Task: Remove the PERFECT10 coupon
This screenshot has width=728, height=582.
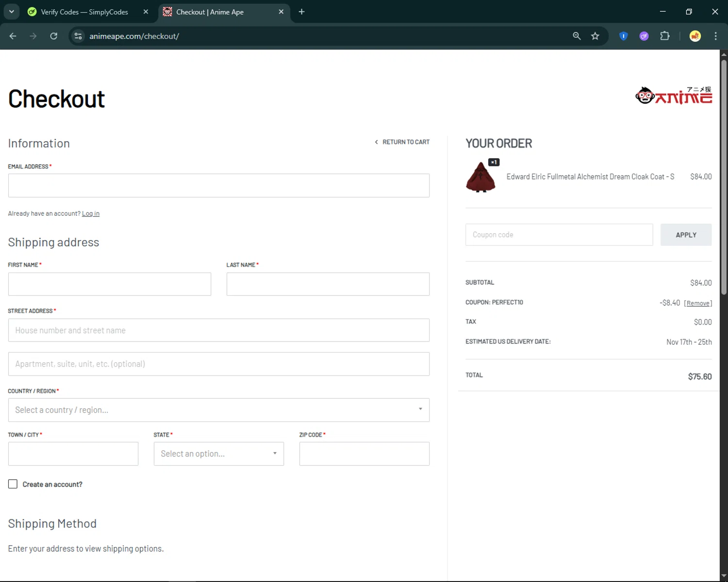Action: pos(698,303)
